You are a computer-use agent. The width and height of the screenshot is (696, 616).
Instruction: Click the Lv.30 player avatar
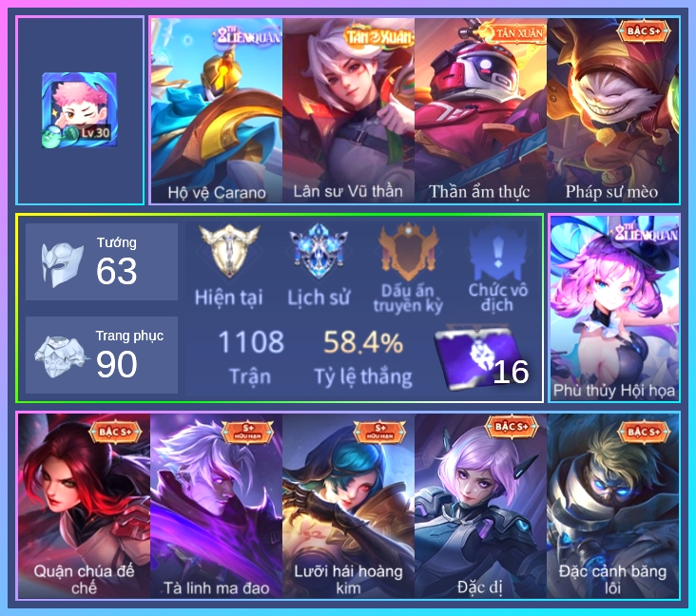coord(80,110)
